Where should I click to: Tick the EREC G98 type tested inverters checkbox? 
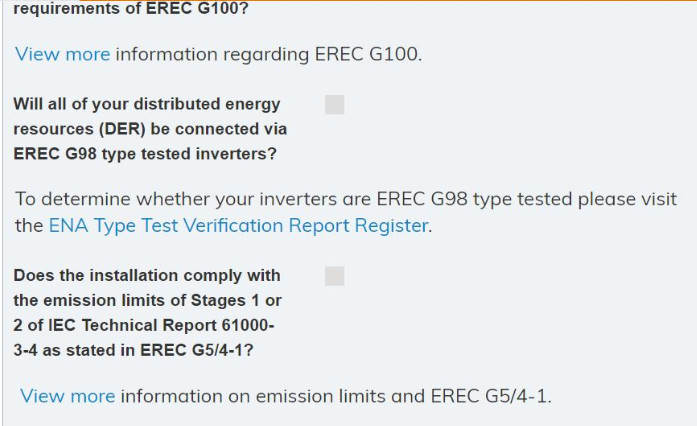(334, 104)
